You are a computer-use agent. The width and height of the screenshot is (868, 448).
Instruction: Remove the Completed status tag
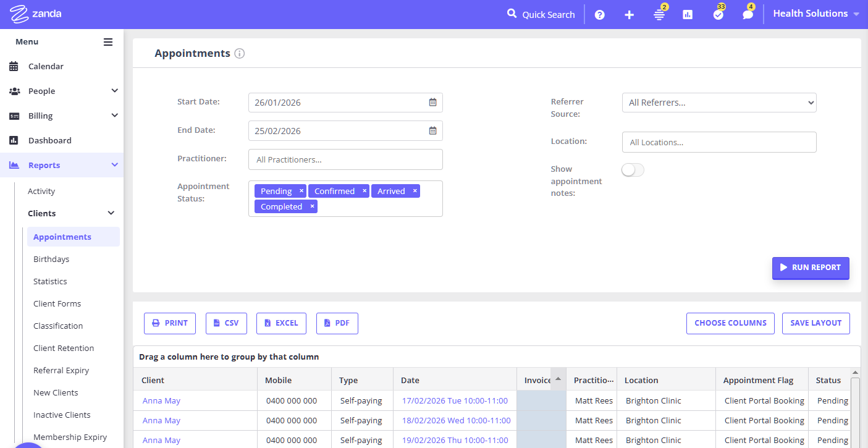(x=312, y=206)
